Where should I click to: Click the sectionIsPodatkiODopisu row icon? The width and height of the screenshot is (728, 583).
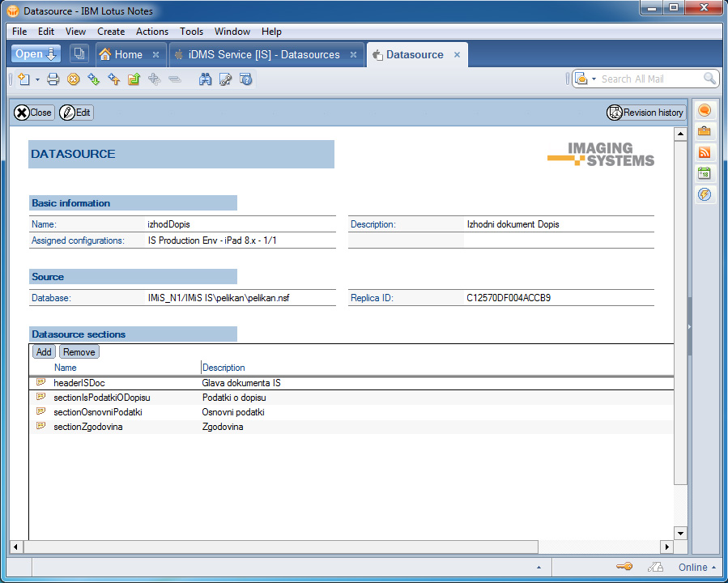40,397
